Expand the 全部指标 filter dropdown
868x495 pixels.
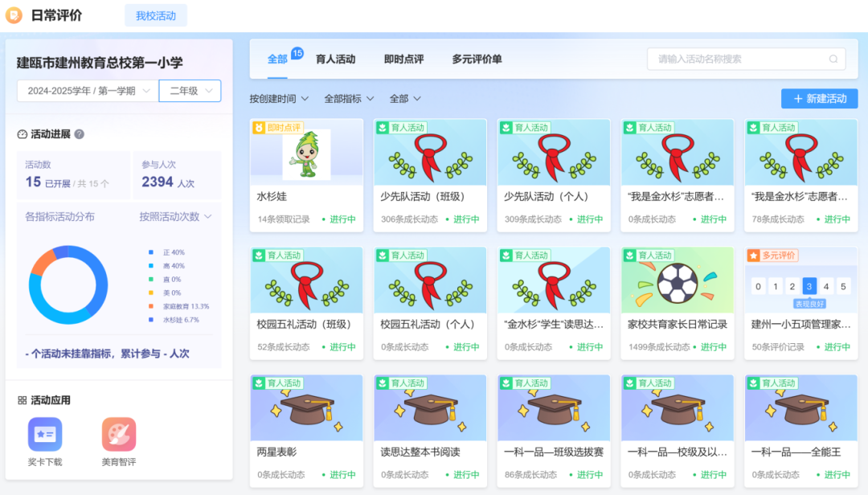(342, 97)
